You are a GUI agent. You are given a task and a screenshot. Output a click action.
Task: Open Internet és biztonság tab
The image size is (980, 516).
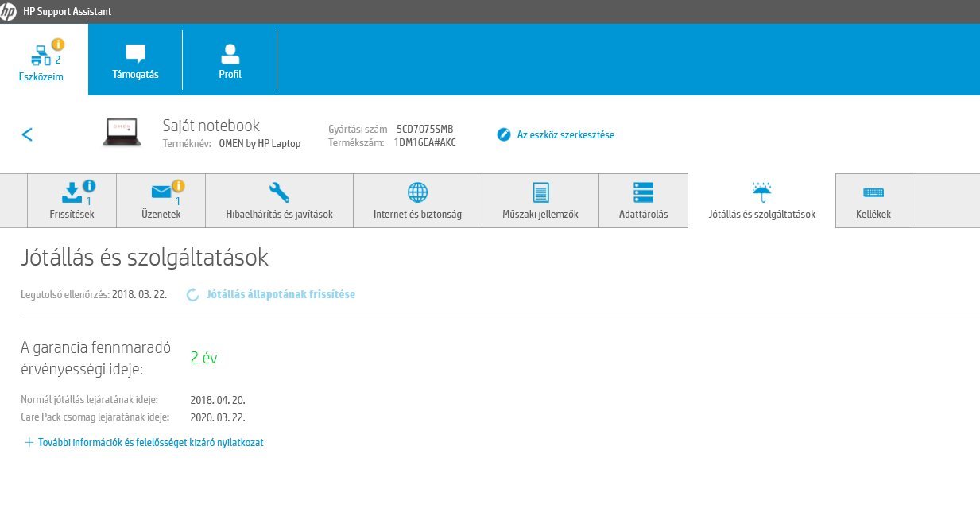(417, 201)
